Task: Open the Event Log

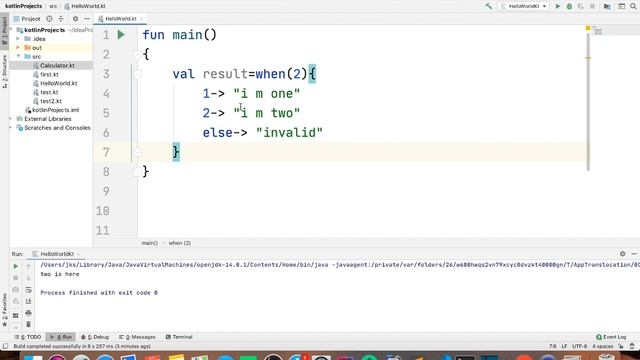Action: point(611,337)
